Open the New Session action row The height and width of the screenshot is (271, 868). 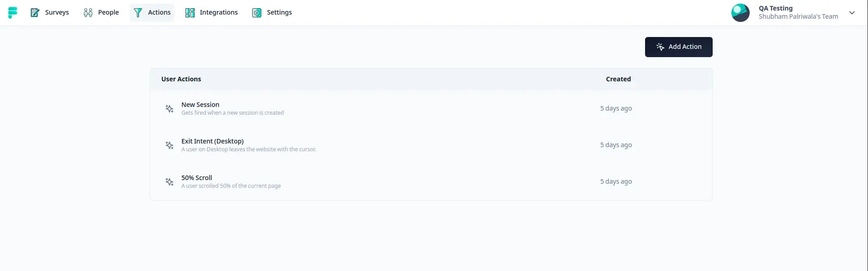431,109
